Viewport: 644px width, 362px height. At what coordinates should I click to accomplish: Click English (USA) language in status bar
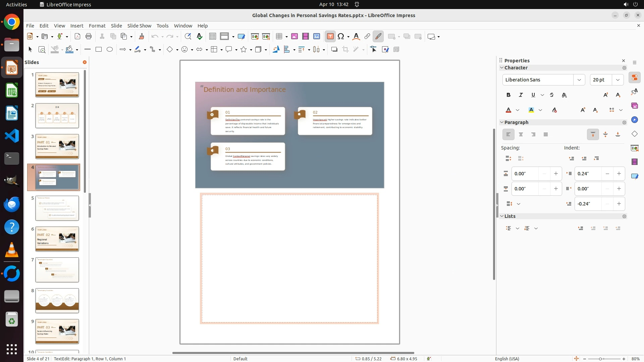pos(507,359)
